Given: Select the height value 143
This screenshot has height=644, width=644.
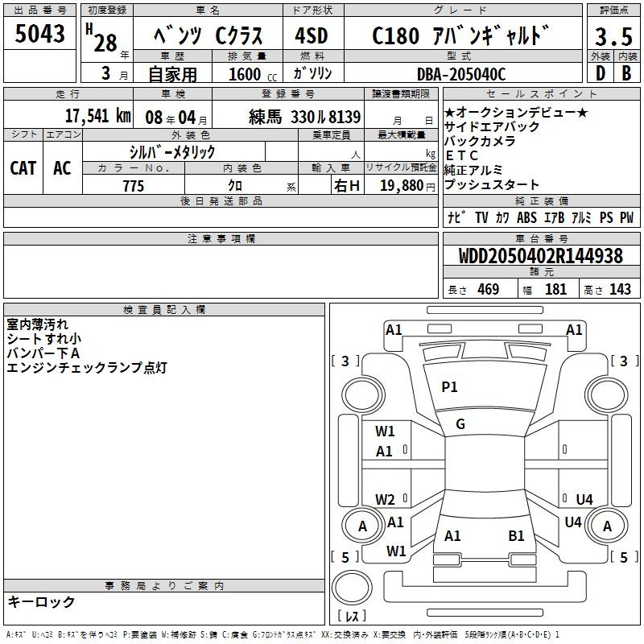Looking at the screenshot, I should (x=620, y=290).
